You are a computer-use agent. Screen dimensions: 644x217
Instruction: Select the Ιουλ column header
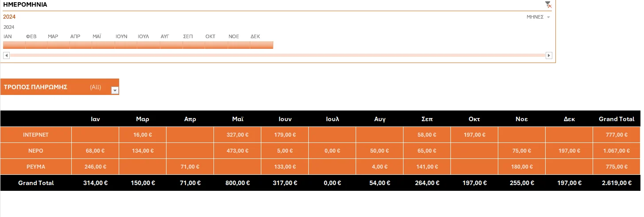click(332, 119)
